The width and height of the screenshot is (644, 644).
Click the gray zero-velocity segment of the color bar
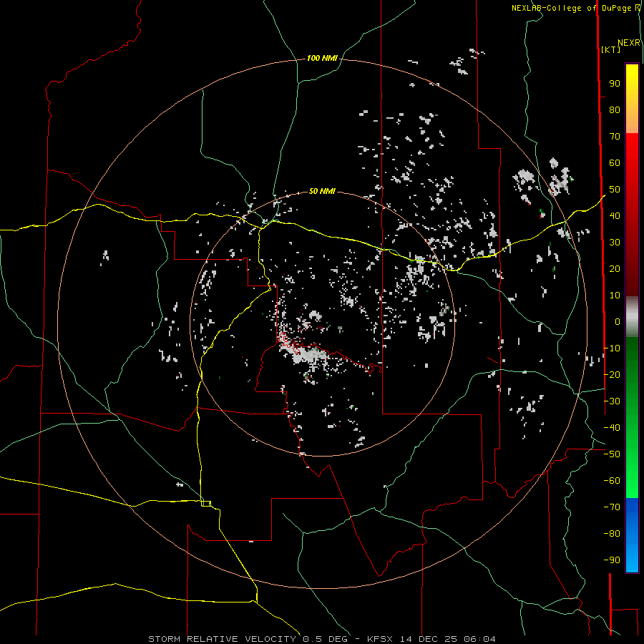(x=632, y=317)
